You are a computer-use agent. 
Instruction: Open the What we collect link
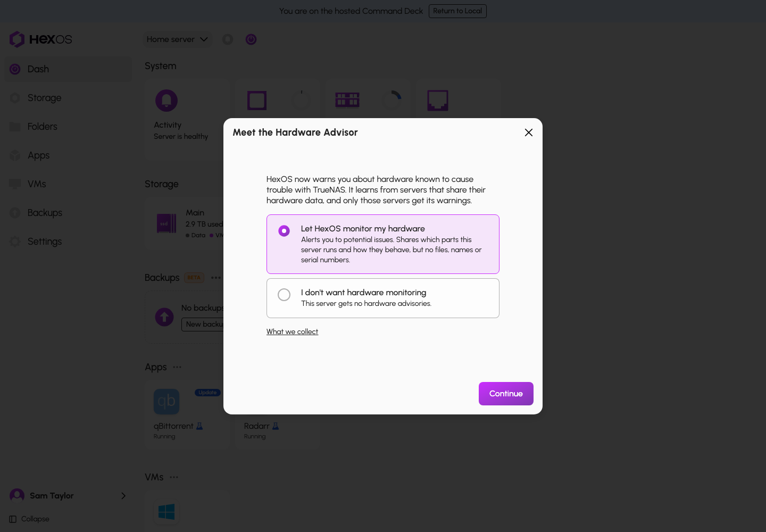click(x=292, y=331)
